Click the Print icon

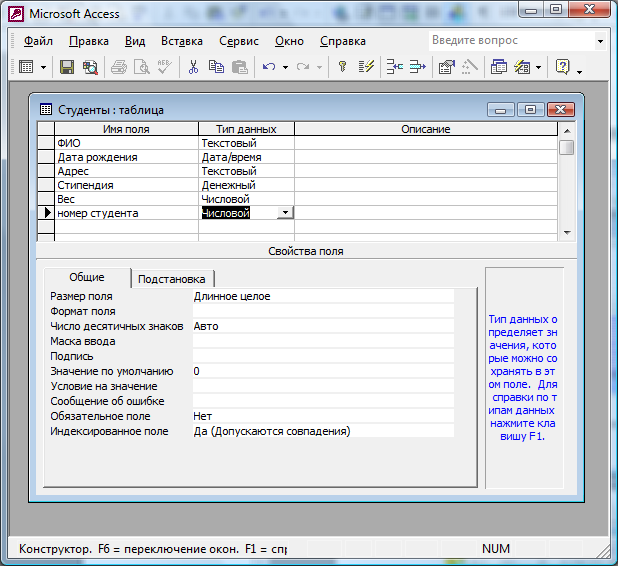point(119,67)
